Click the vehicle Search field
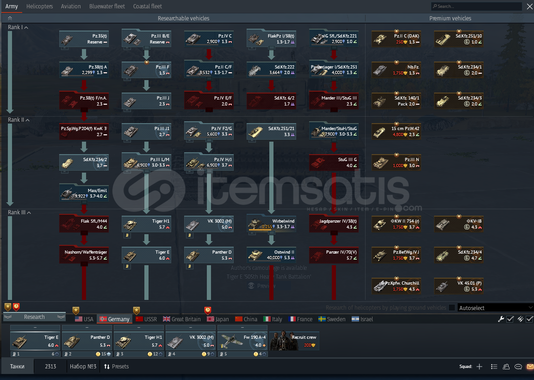This screenshot has width=534, height=380. pos(476,6)
